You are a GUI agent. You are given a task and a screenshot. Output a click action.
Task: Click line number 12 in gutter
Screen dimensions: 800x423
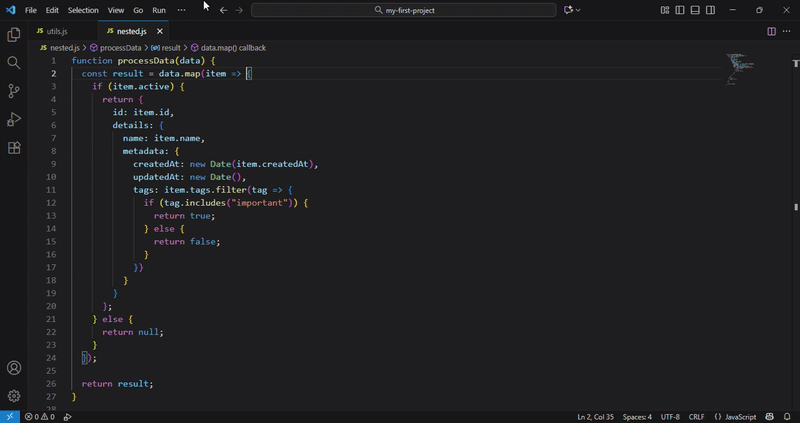pyautogui.click(x=51, y=203)
